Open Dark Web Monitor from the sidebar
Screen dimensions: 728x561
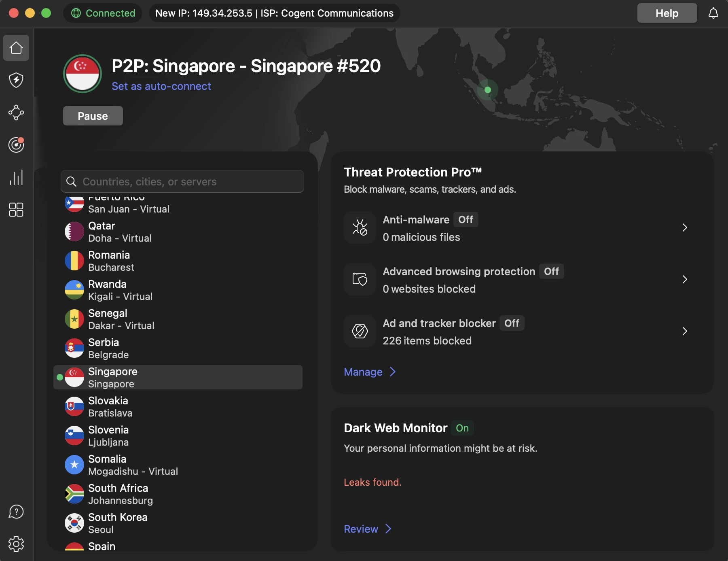pos(16,145)
